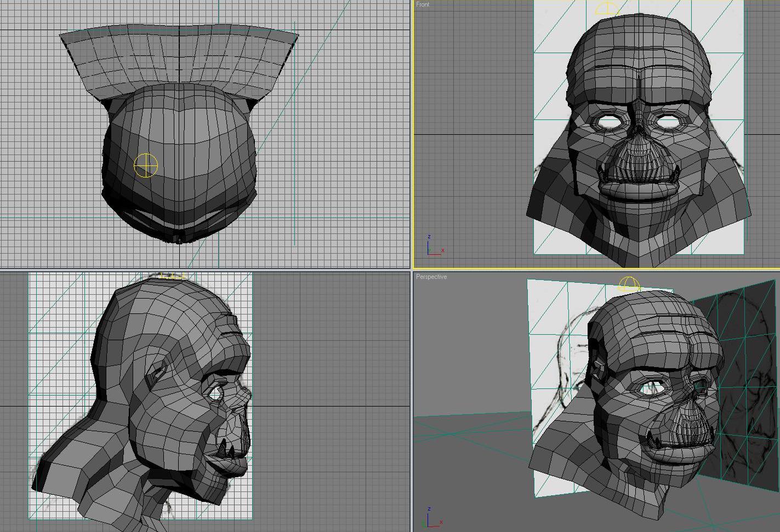
Task: Select the yellow light gizmo in the top-view viewport
Action: [146, 165]
